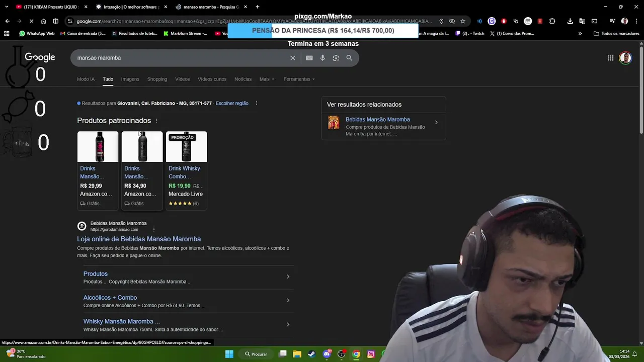
Task: Open the browser tab search dropdown
Action: click(7, 7)
